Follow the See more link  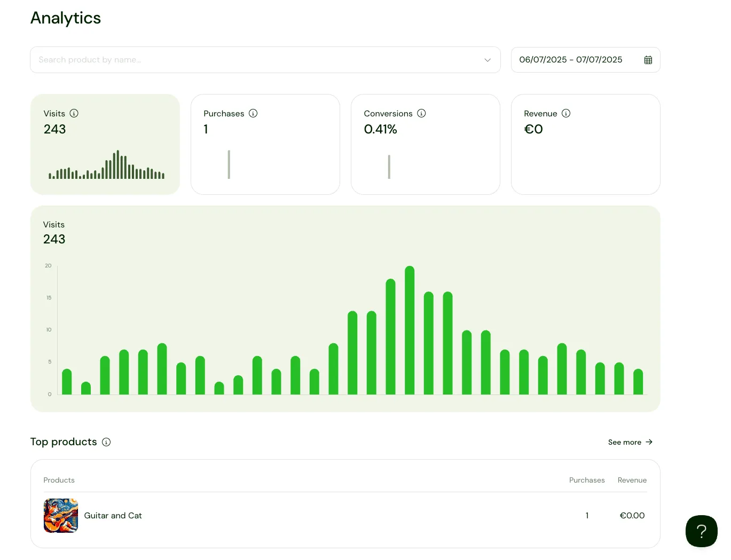631,442
